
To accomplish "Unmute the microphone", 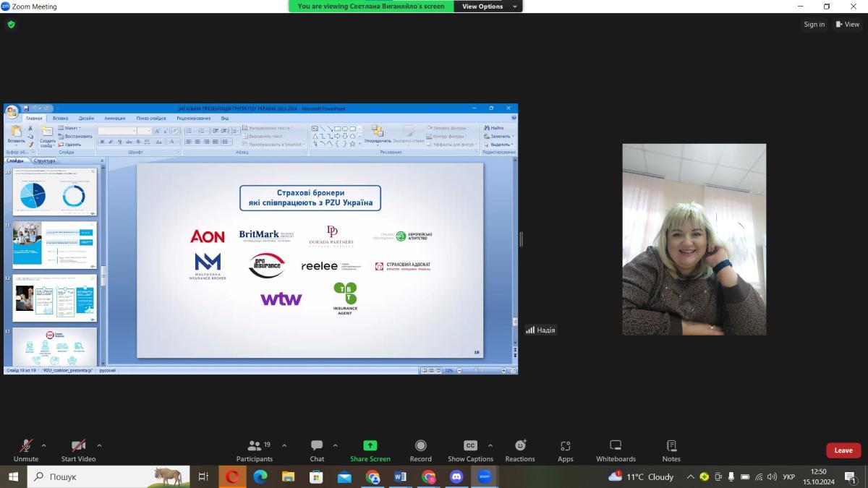I will [26, 450].
